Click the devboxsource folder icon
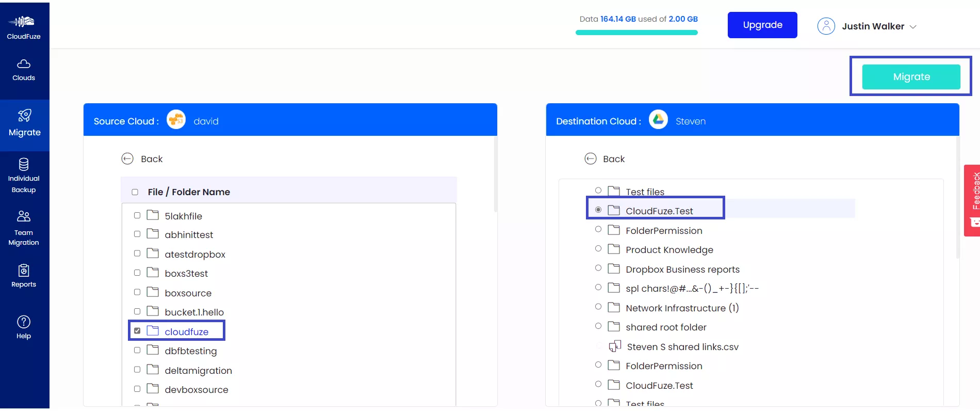980x411 pixels. [x=153, y=388]
